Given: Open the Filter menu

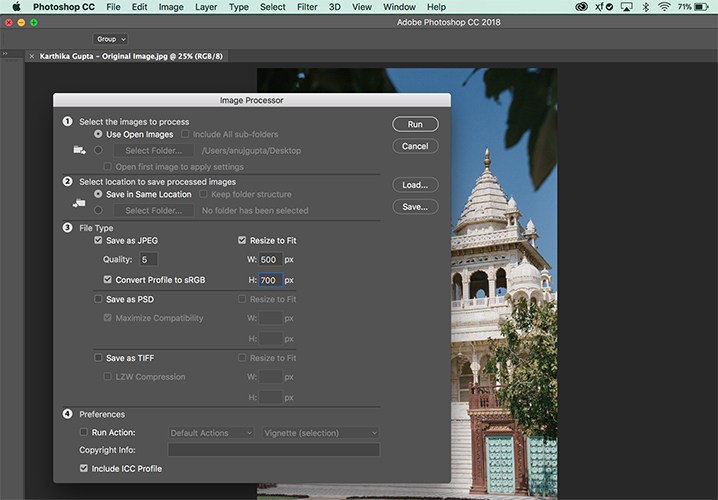Looking at the screenshot, I should [306, 7].
